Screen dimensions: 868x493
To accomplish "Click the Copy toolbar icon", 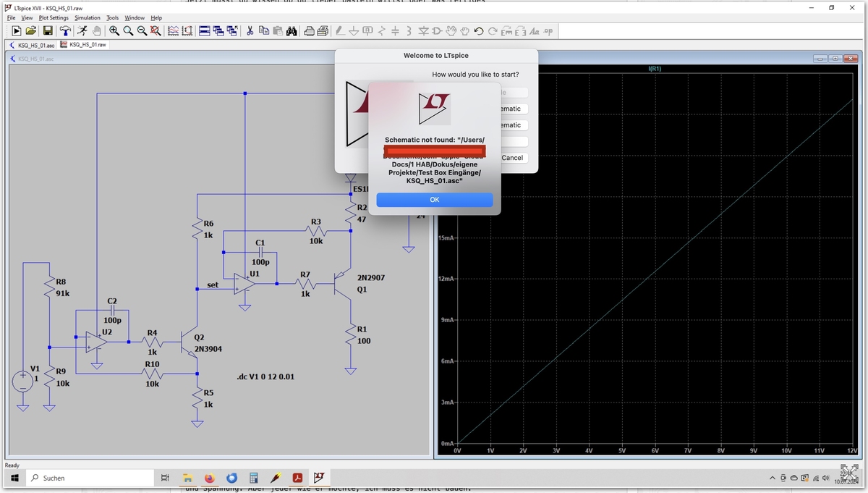I will coord(264,31).
